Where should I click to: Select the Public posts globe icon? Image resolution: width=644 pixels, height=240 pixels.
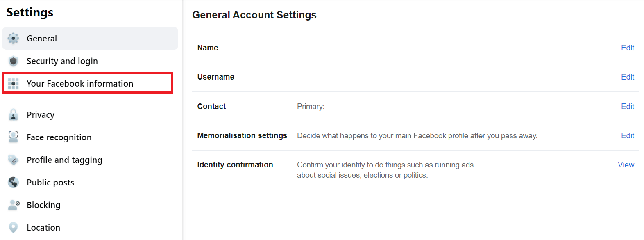pos(13,182)
